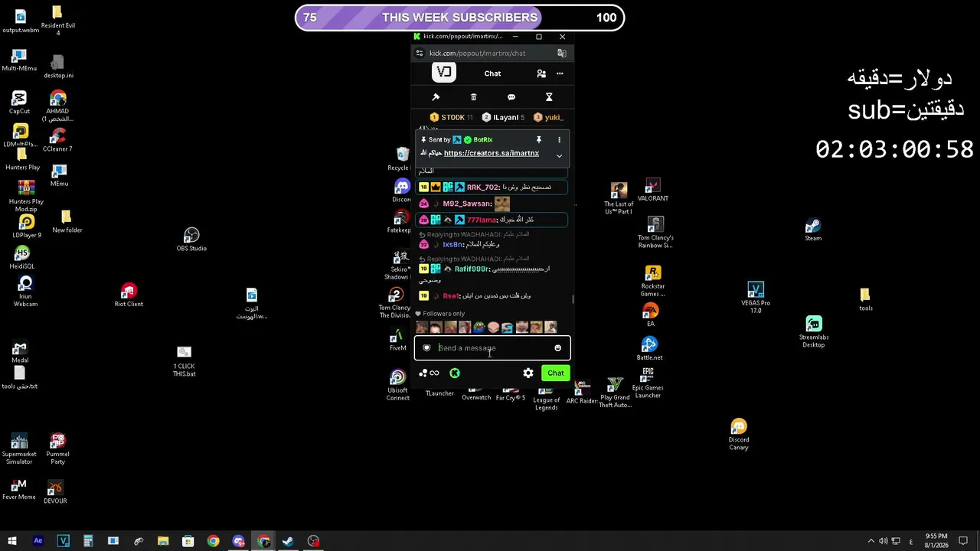Select yuki_ in the gift leaderboard
Image resolution: width=980 pixels, height=551 pixels.
(549, 117)
